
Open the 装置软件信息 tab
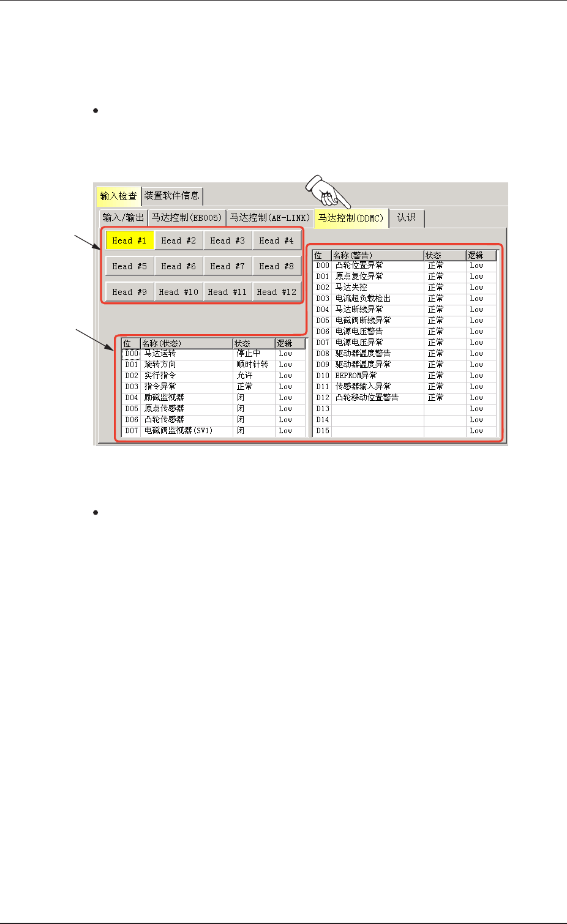(172, 196)
